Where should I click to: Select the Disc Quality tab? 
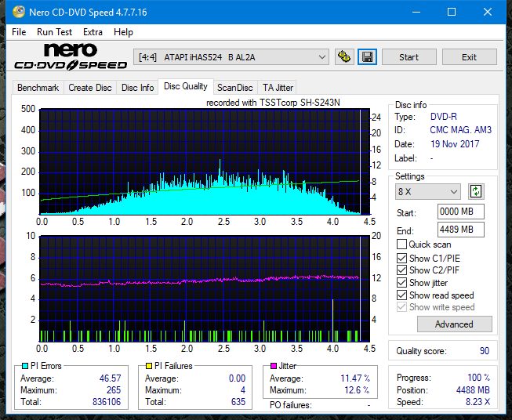tap(186, 86)
